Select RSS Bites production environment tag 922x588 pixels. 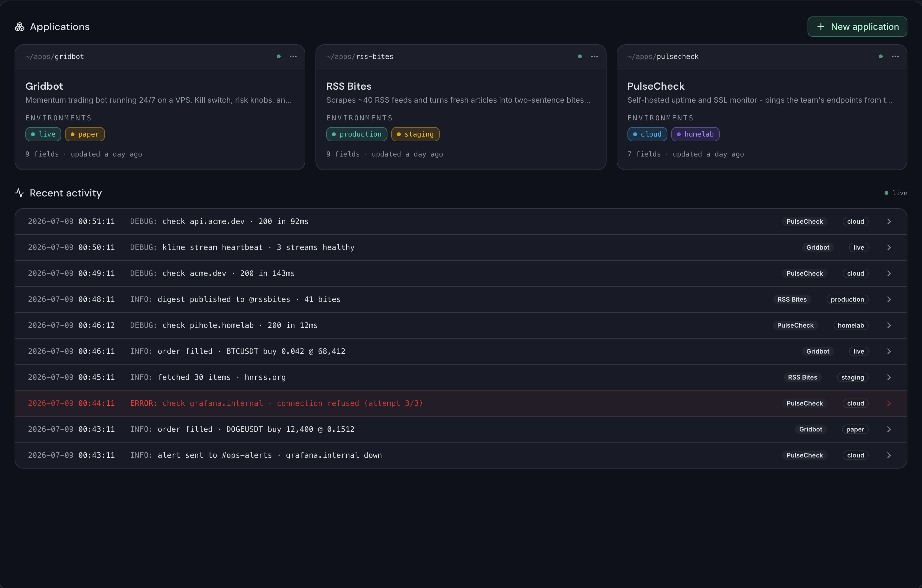pos(356,134)
